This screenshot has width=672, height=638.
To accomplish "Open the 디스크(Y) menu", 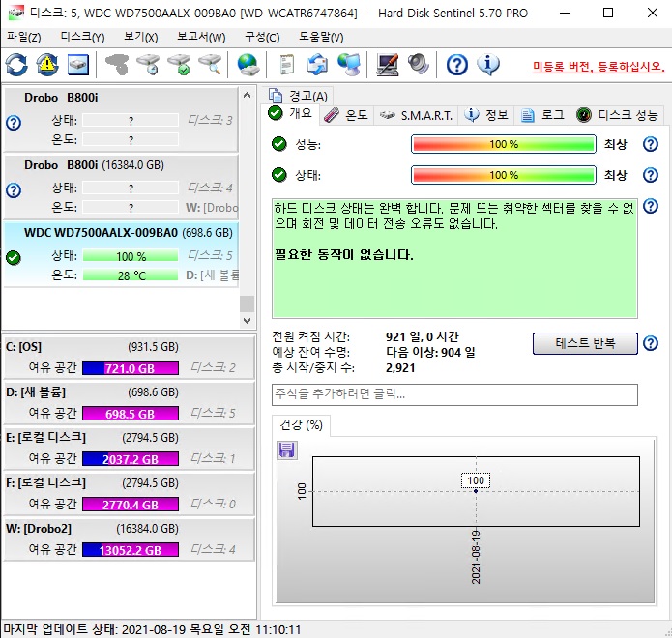I will click(82, 38).
